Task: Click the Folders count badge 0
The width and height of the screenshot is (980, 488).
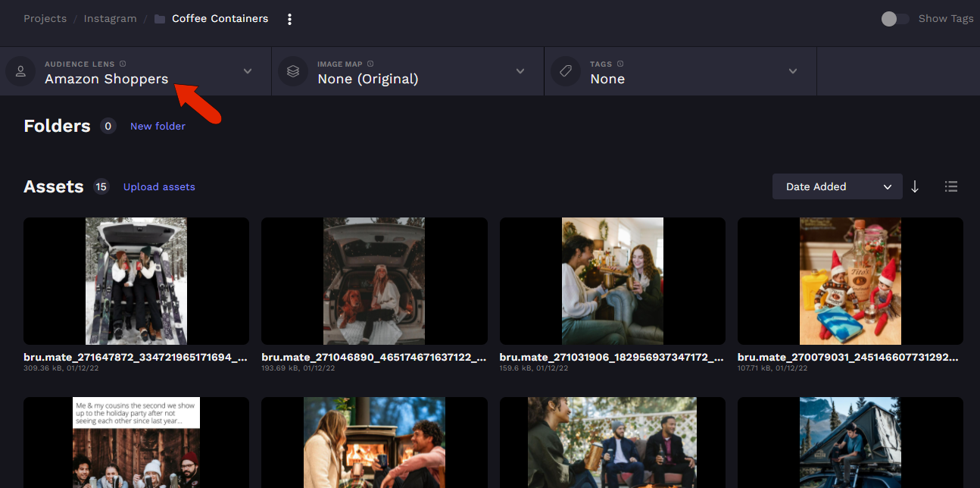Action: (108, 126)
